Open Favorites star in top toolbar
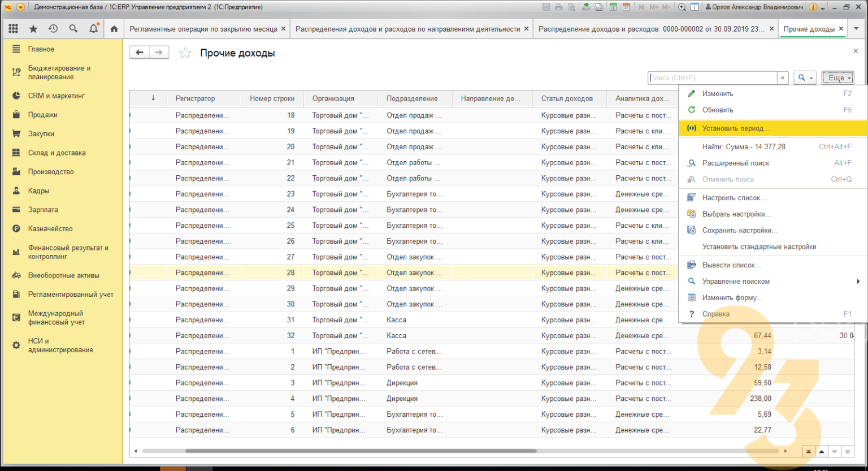The height and width of the screenshot is (471, 868). coord(33,28)
